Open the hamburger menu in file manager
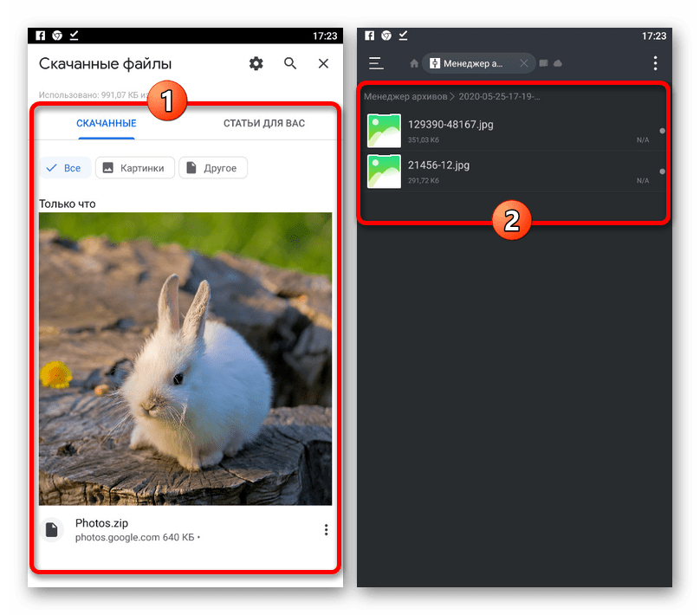Image resolution: width=700 pixels, height=615 pixels. 375,63
